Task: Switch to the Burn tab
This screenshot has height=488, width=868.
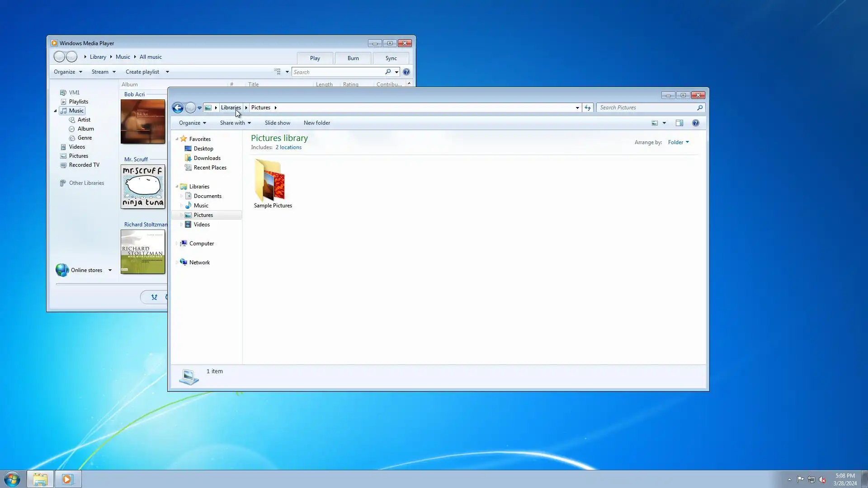Action: coord(353,58)
